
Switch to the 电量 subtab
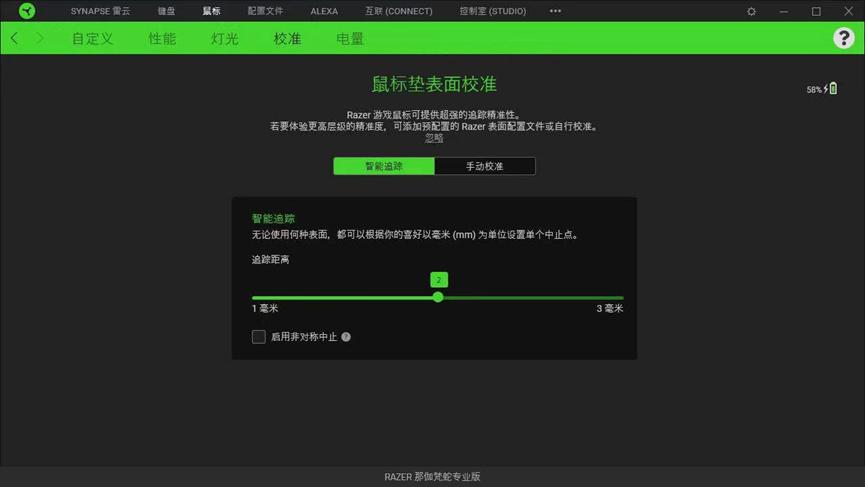tap(350, 39)
